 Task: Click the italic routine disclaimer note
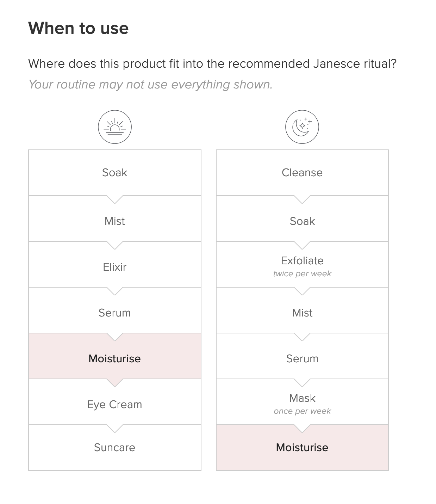(x=150, y=85)
